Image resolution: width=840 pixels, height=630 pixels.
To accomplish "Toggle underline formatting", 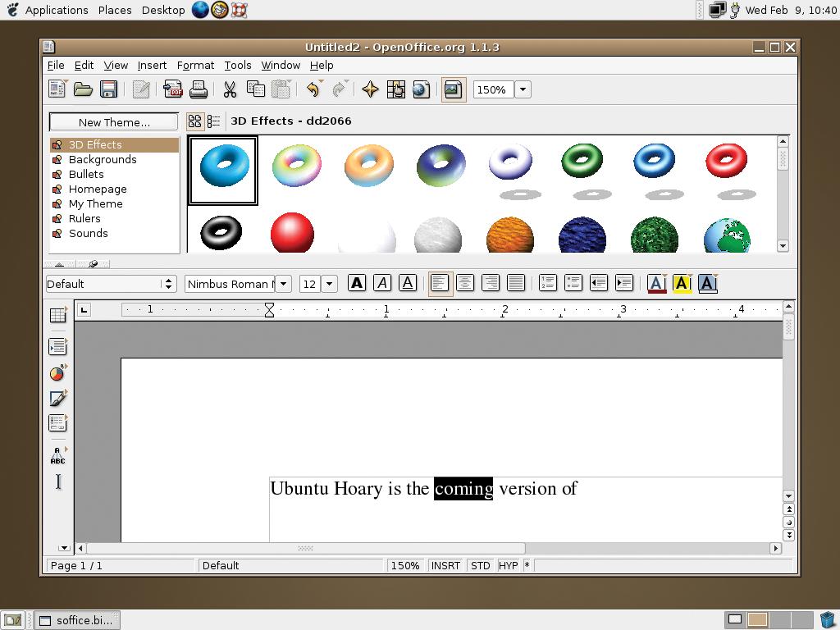I will 408,283.
